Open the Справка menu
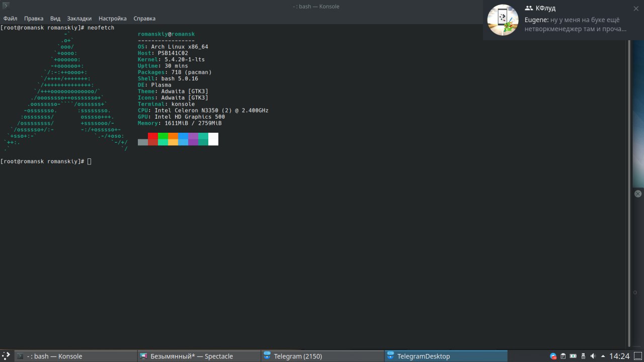Viewport: 644px width, 362px height. 144,19
